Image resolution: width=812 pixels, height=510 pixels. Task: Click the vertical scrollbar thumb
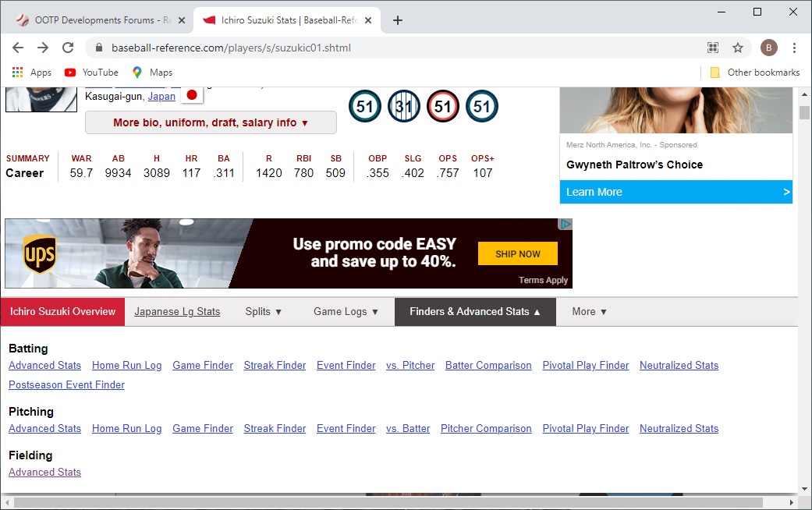pos(804,112)
